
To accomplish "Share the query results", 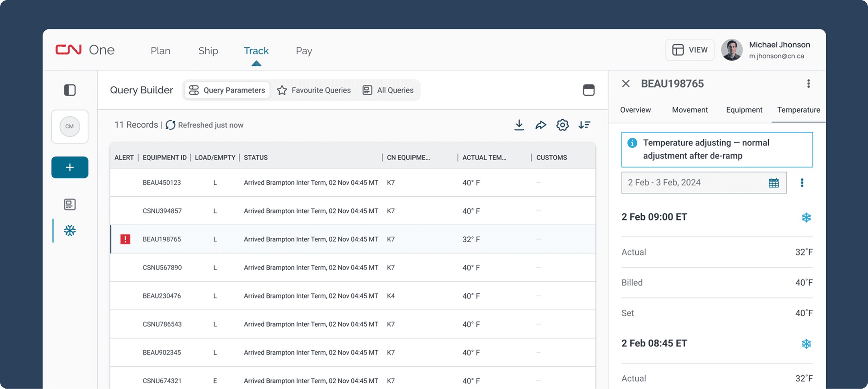I will click(541, 125).
